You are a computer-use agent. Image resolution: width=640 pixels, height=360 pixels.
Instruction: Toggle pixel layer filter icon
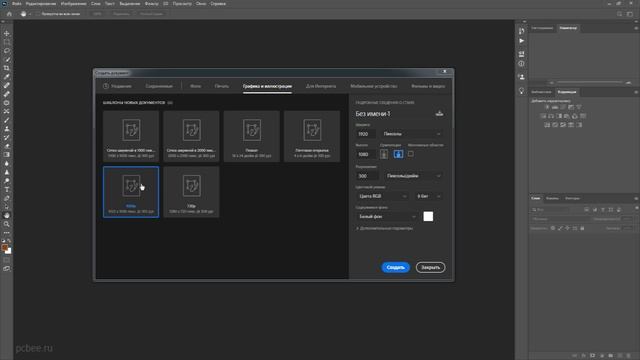[587, 209]
